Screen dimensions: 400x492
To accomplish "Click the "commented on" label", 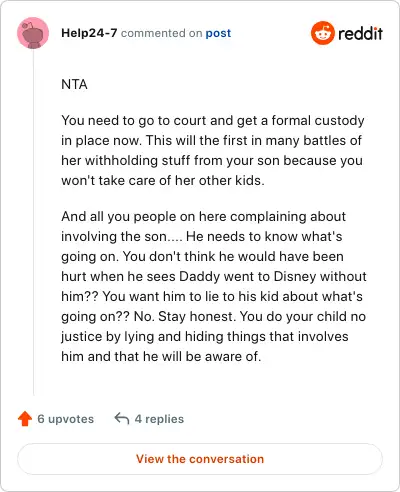I will [161, 33].
